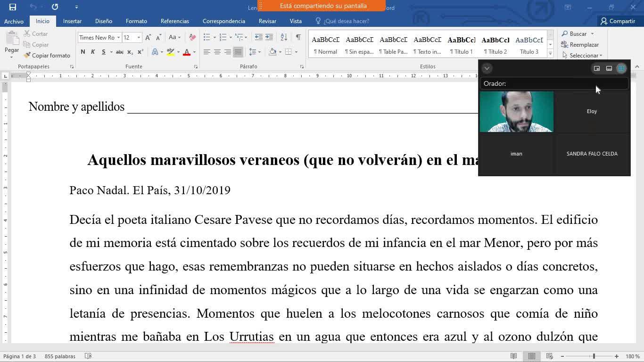This screenshot has height=362, width=644.
Task: Align text to the right
Action: point(228,52)
